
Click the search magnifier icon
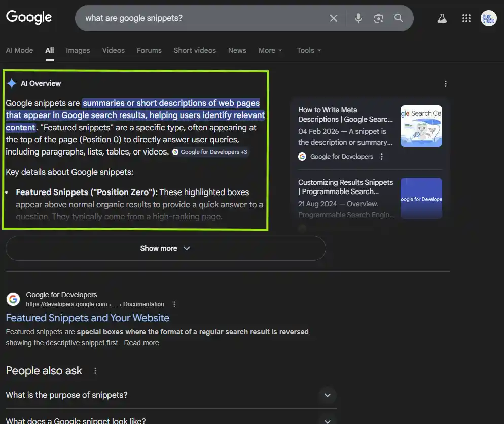point(399,18)
